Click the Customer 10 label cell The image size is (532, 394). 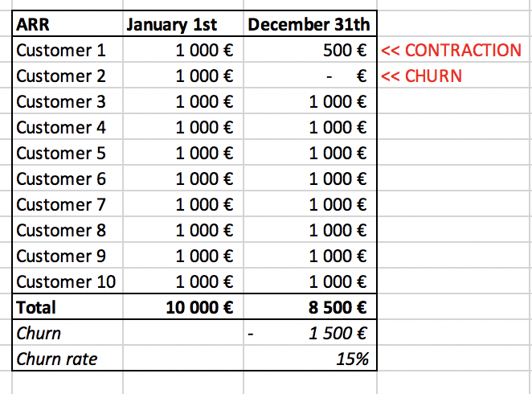click(x=68, y=281)
